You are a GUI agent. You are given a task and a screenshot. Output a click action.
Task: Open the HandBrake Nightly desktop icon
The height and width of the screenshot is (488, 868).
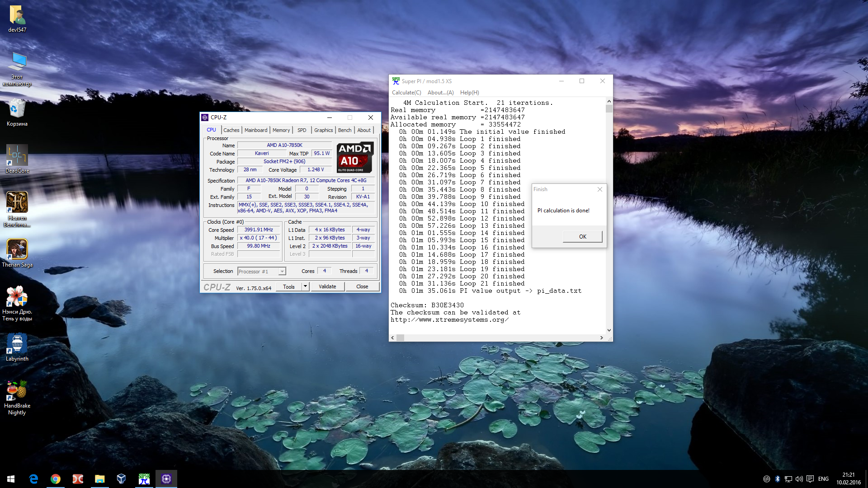pos(17,390)
